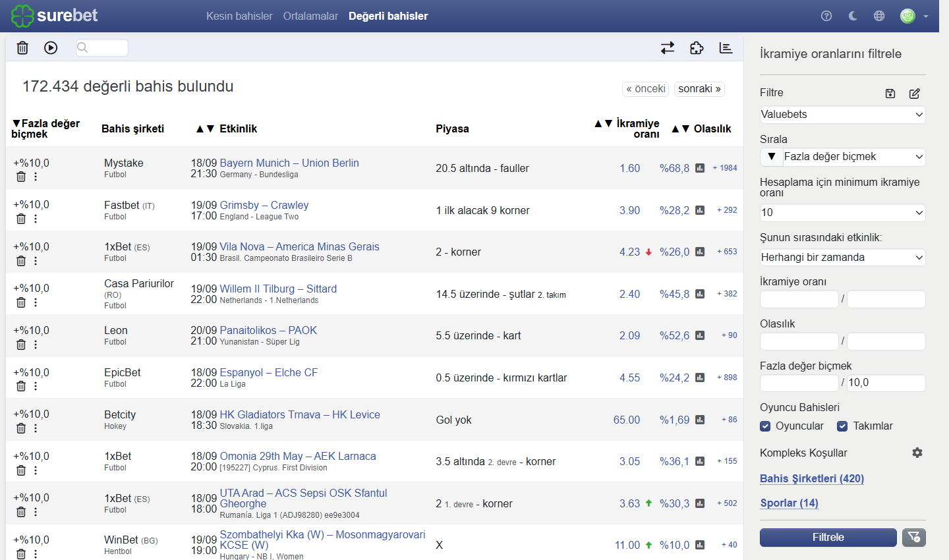Delete the Leon Panaitolikos row
This screenshot has width=949, height=560.
pyautogui.click(x=21, y=345)
